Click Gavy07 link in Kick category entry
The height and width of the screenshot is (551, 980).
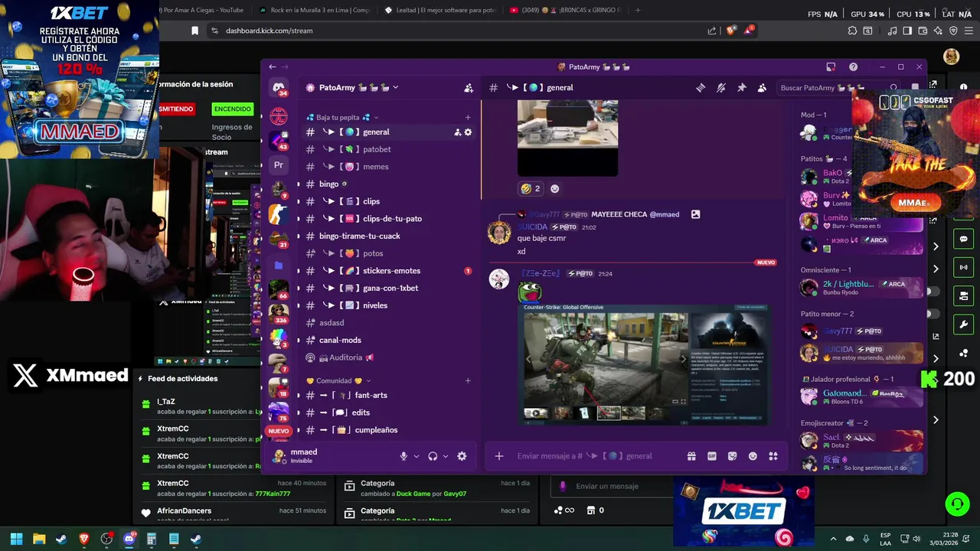[x=455, y=494]
